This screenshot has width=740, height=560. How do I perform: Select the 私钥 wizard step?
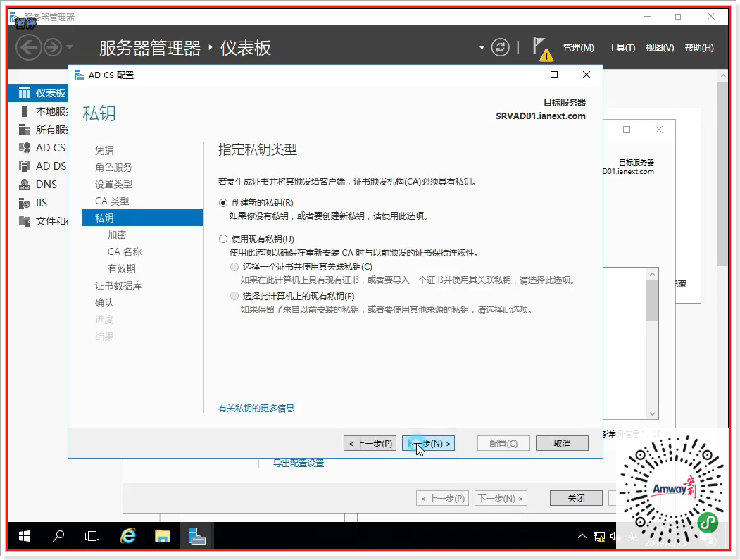142,218
